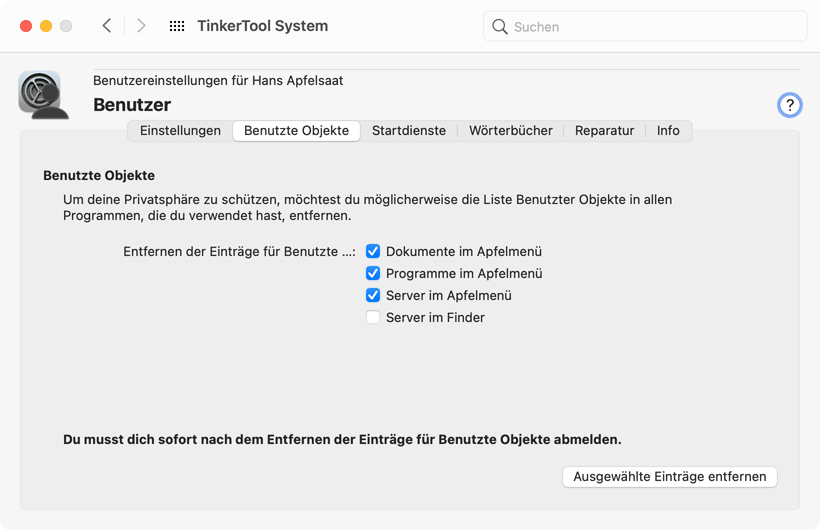
Task: Click label Entfernen der Einträge für Benutzte
Action: click(239, 252)
